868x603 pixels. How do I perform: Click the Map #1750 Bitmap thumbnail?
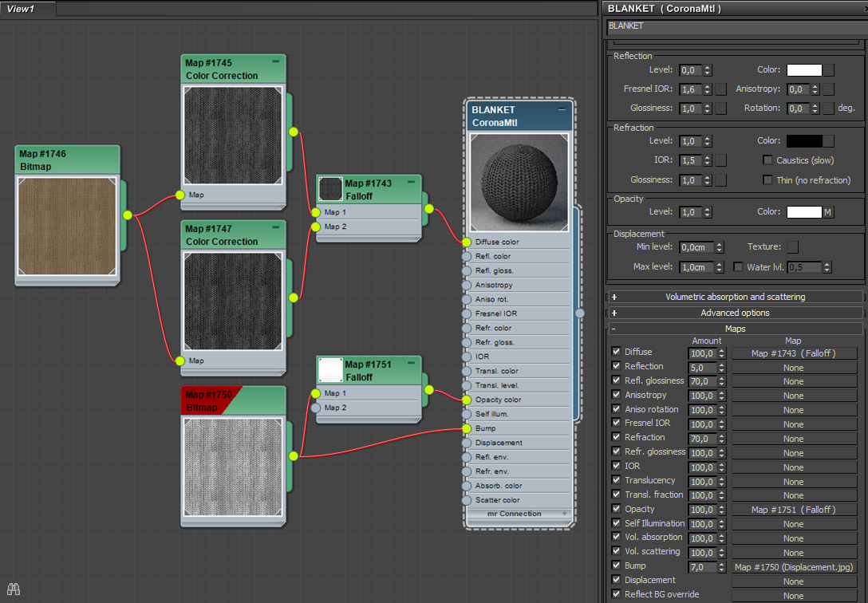233,467
